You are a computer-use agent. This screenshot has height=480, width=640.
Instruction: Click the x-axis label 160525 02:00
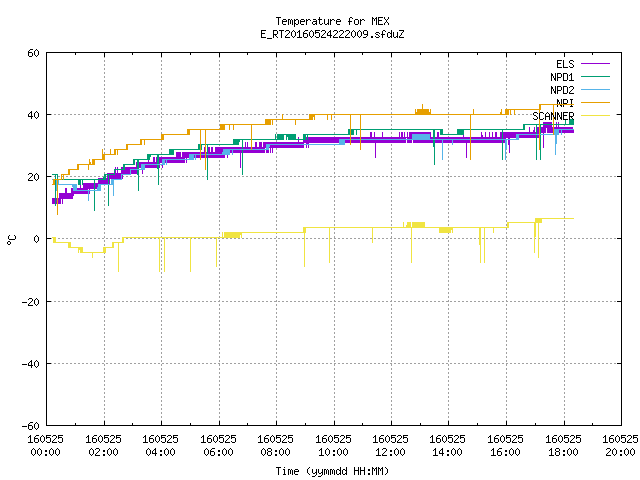point(104,446)
